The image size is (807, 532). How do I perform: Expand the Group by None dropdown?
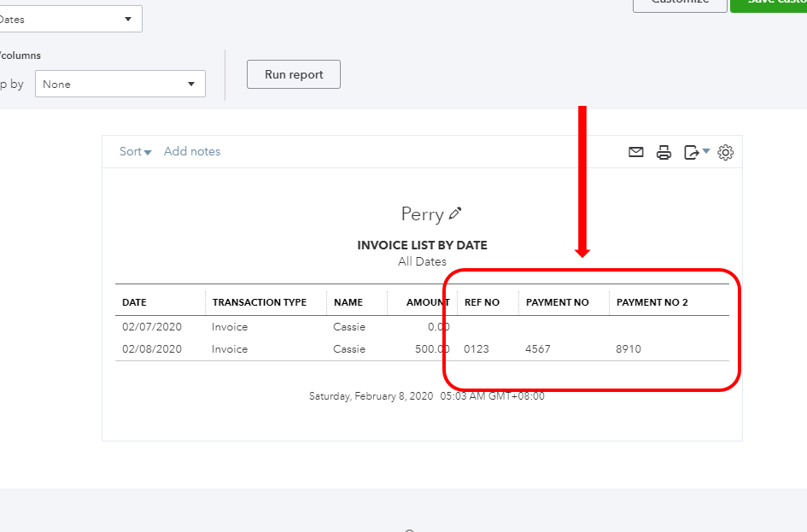click(120, 85)
